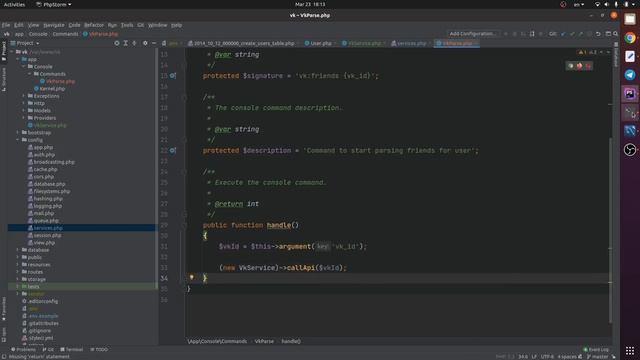
Task: Hide the Project panel with minus icon
Action: pos(154,43)
